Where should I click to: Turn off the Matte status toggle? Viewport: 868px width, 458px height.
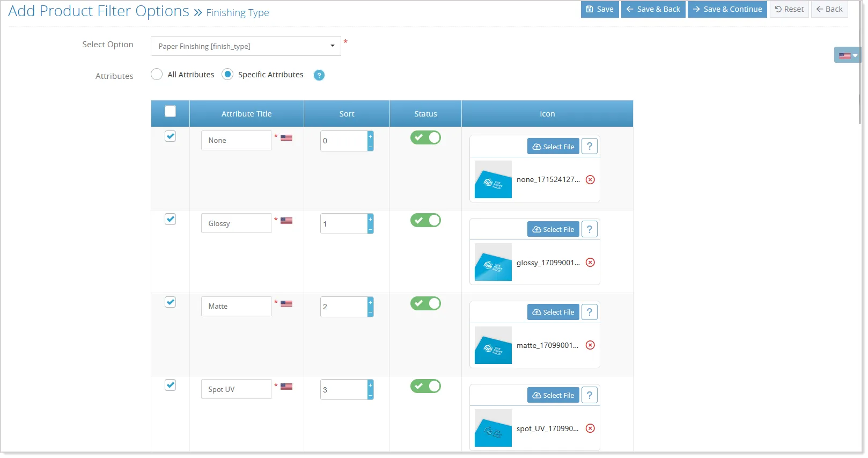click(x=425, y=304)
